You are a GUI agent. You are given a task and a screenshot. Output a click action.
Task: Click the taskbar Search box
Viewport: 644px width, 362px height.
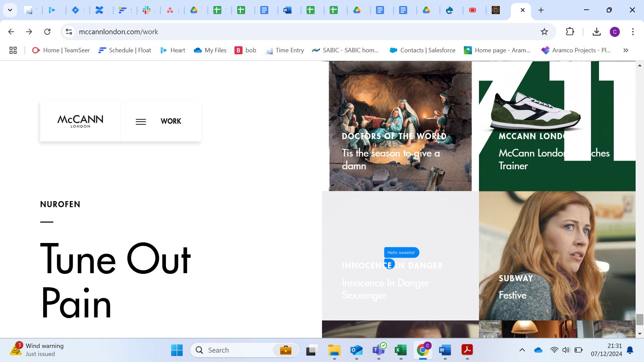(245, 350)
